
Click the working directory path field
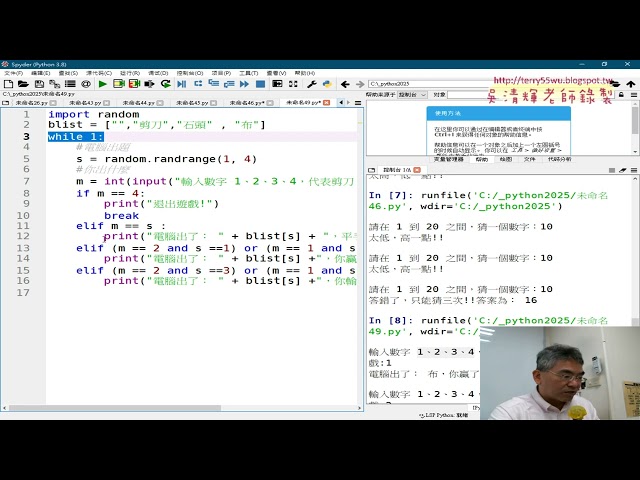(x=429, y=84)
